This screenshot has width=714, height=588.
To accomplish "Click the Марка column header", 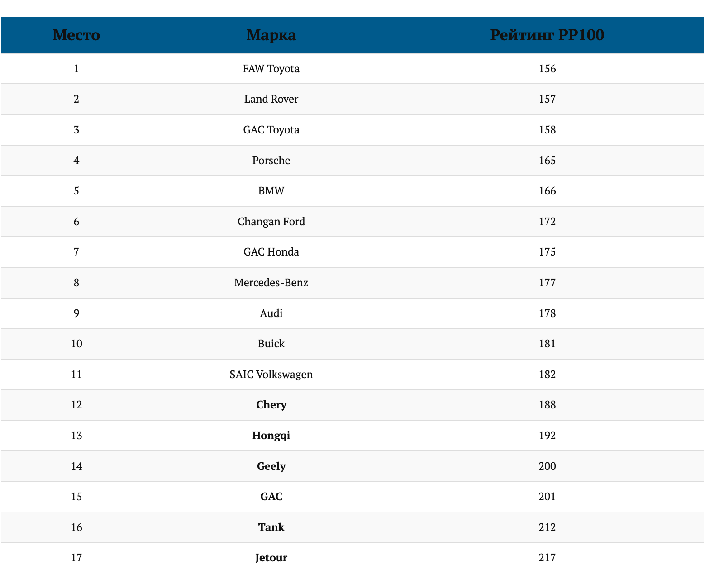I will click(271, 35).
